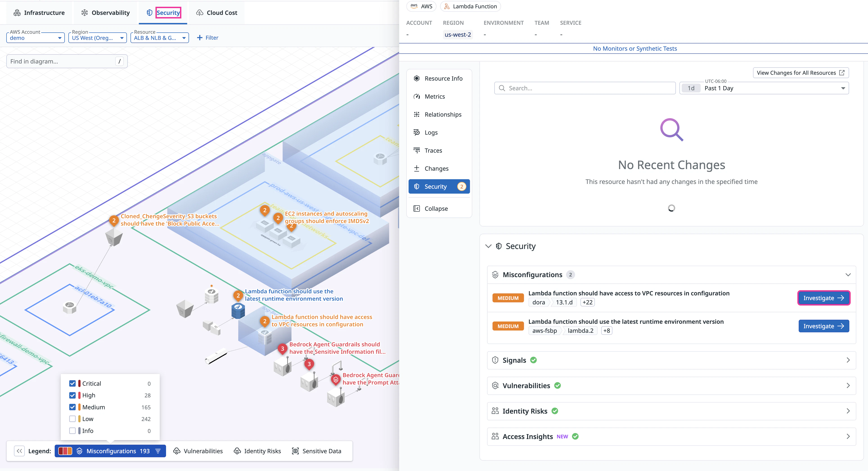Uncheck the Critical severity checkbox
The image size is (868, 471).
(72, 384)
